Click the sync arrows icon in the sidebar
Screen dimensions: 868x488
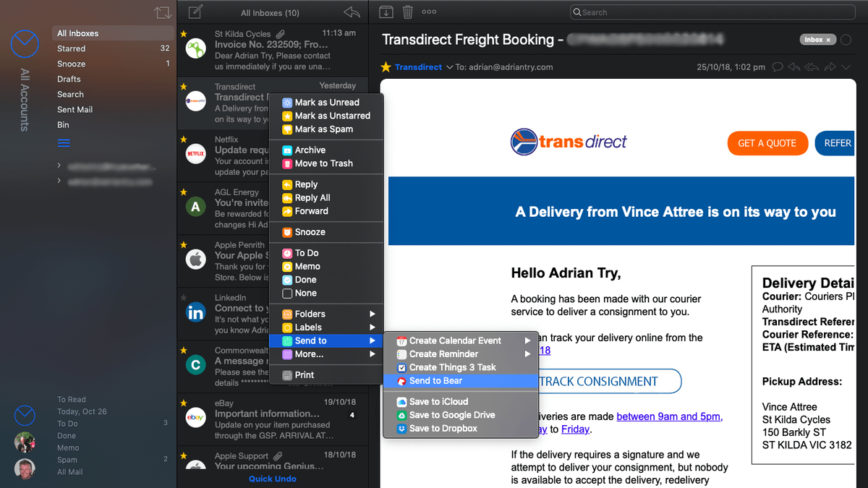tap(163, 12)
